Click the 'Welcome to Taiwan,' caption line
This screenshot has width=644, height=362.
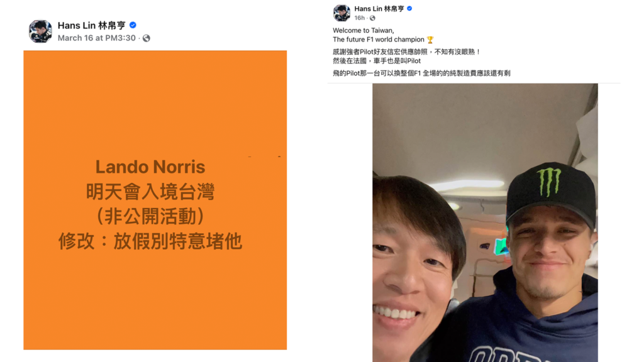[x=364, y=30]
